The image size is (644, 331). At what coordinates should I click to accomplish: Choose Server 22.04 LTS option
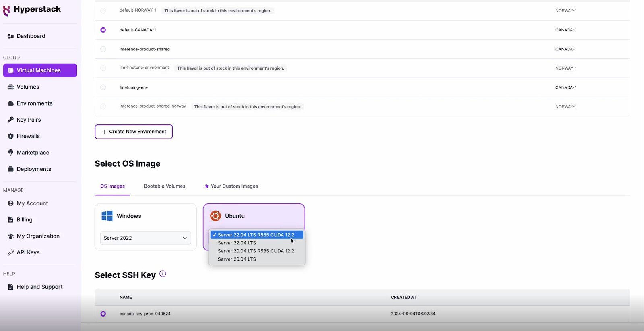coord(237,243)
